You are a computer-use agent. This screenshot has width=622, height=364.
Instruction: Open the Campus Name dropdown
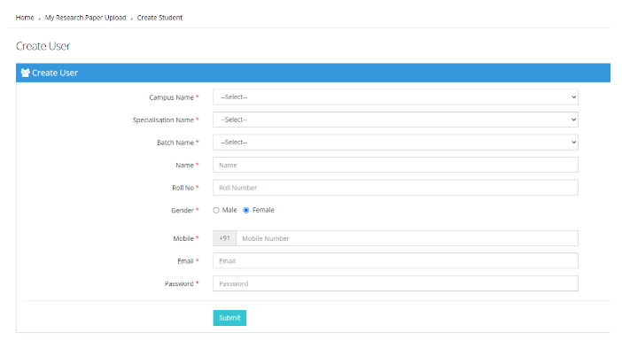pyautogui.click(x=395, y=97)
